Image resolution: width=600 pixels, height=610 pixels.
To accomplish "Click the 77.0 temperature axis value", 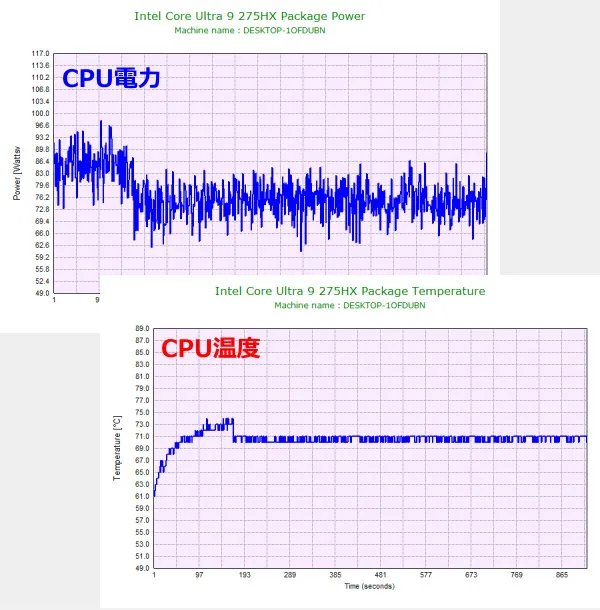I will click(142, 401).
